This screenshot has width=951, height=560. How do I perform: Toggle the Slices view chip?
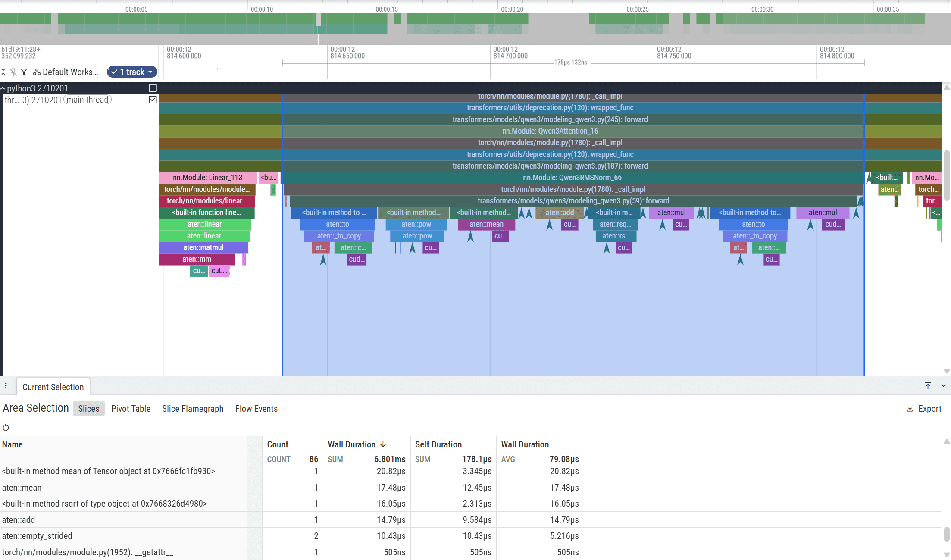[x=88, y=409]
